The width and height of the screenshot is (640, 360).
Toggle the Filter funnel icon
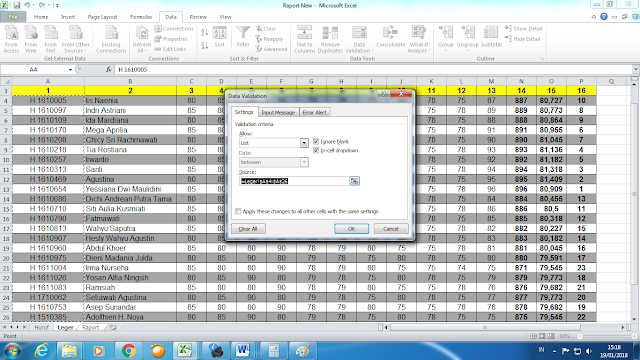(243, 38)
